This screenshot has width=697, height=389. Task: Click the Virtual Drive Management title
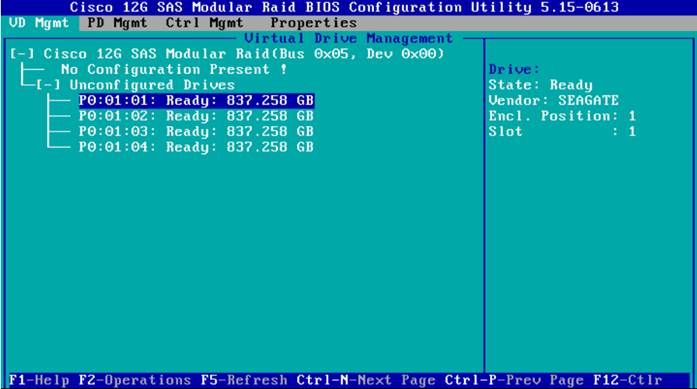(348, 39)
